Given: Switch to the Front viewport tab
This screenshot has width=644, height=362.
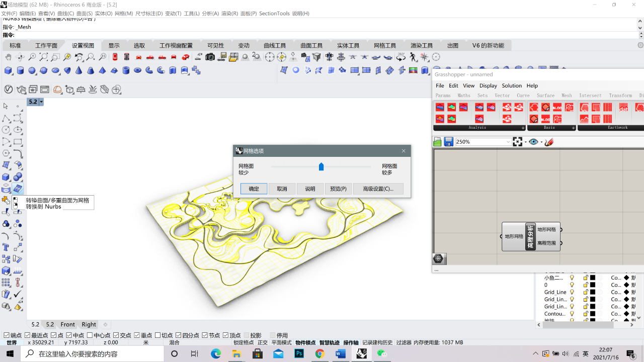Looking at the screenshot, I should click(67, 324).
